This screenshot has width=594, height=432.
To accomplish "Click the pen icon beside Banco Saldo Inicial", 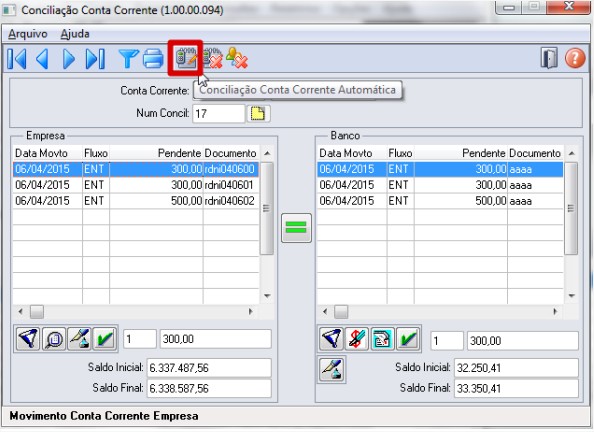I will click(x=331, y=370).
